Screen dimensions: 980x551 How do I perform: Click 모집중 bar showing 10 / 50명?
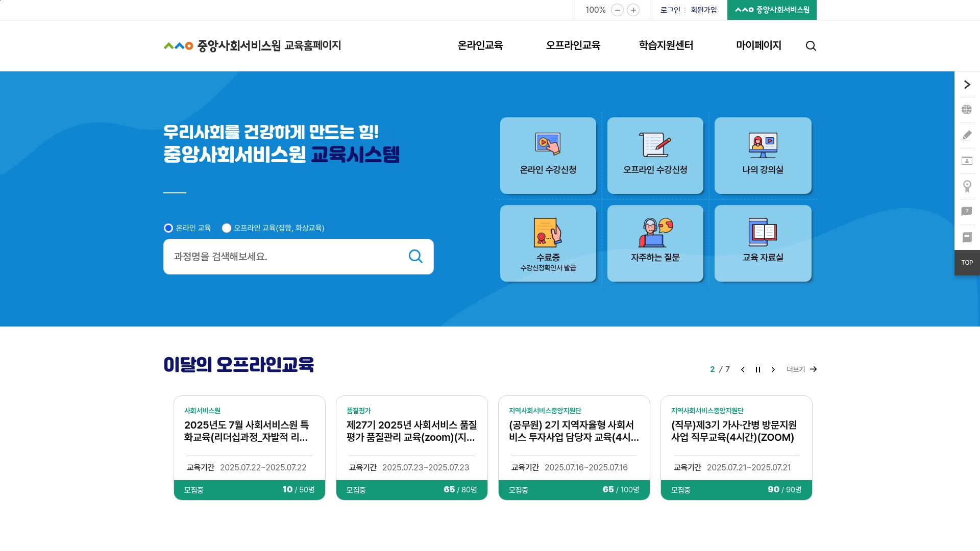pos(250,490)
